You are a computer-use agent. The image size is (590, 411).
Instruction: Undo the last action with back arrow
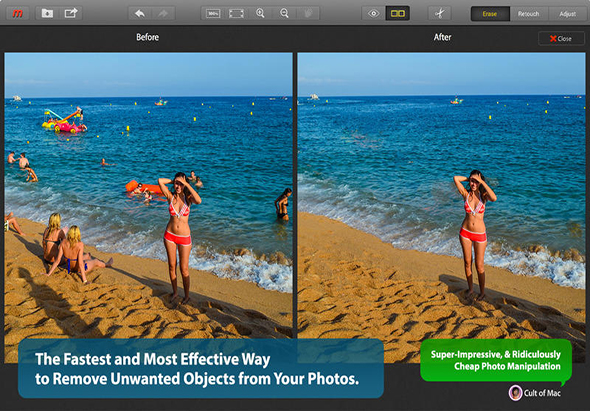[x=140, y=14]
